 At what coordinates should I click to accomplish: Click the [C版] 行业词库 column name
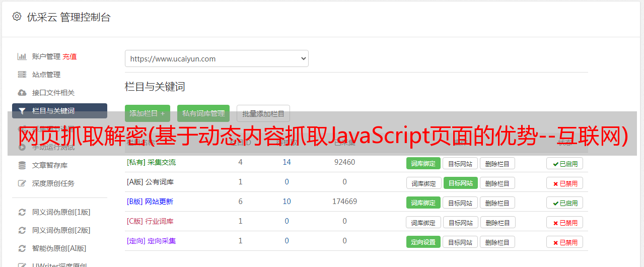pos(150,221)
